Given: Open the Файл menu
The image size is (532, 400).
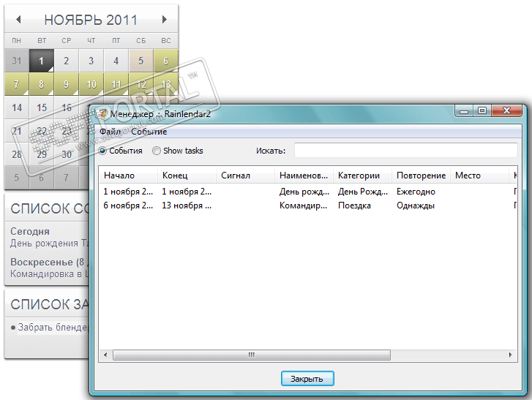Looking at the screenshot, I should 110,132.
